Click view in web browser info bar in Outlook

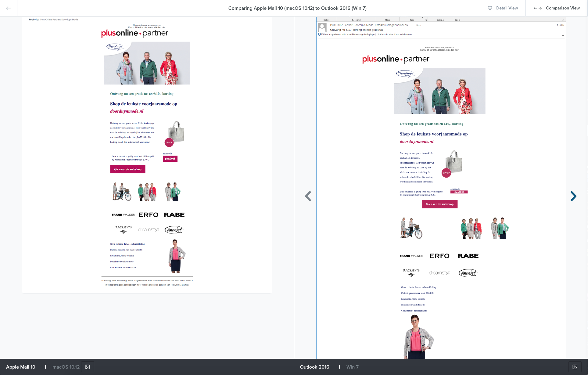point(367,34)
